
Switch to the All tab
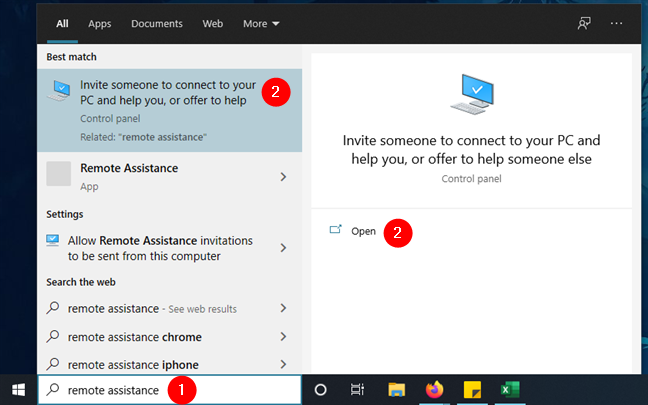(x=62, y=24)
